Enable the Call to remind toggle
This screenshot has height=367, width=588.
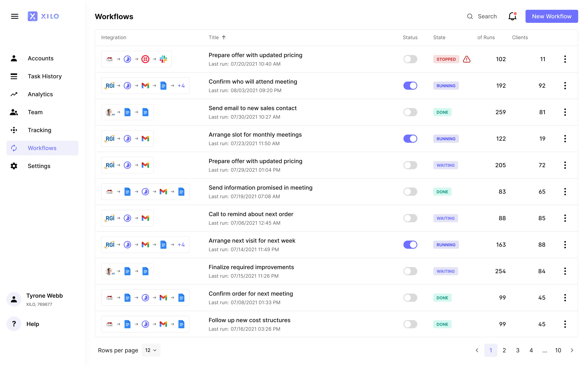[410, 218]
